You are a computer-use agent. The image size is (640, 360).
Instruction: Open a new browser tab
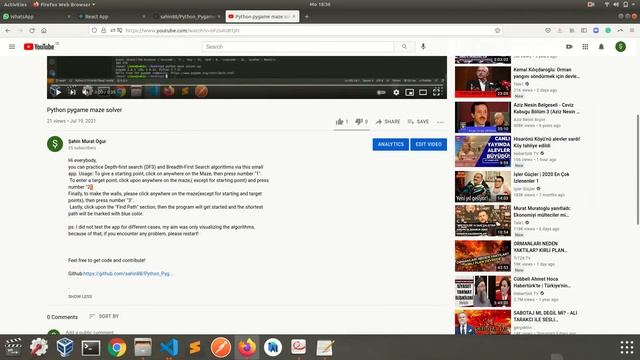(x=307, y=16)
